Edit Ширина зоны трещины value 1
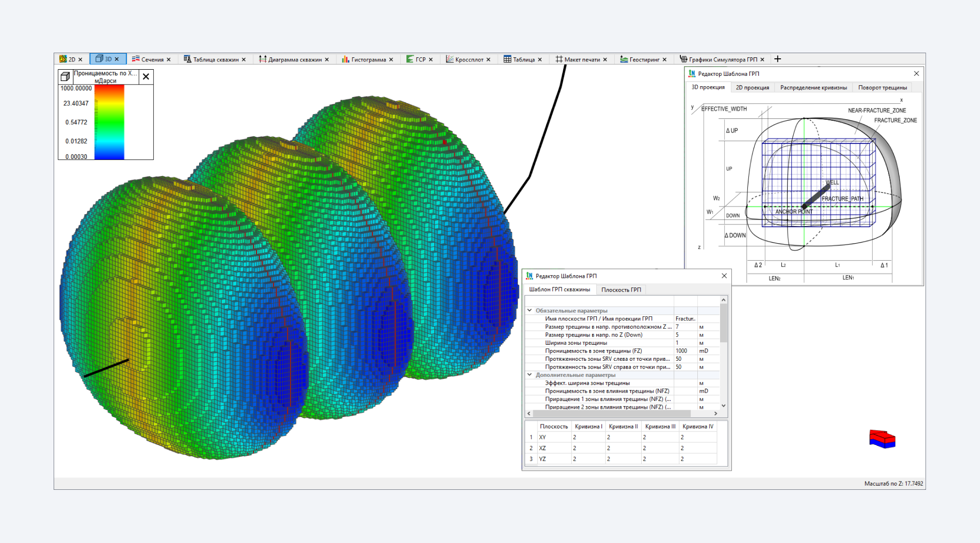Image resolution: width=980 pixels, height=543 pixels. [x=685, y=343]
